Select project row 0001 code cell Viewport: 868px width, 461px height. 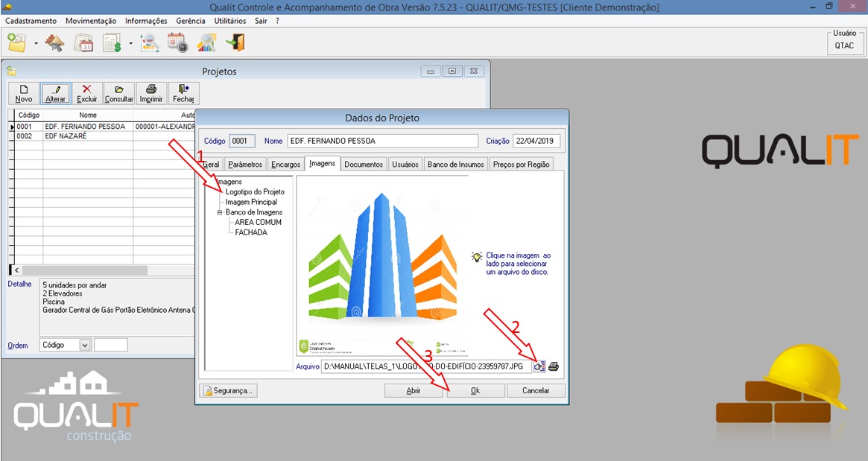point(28,126)
